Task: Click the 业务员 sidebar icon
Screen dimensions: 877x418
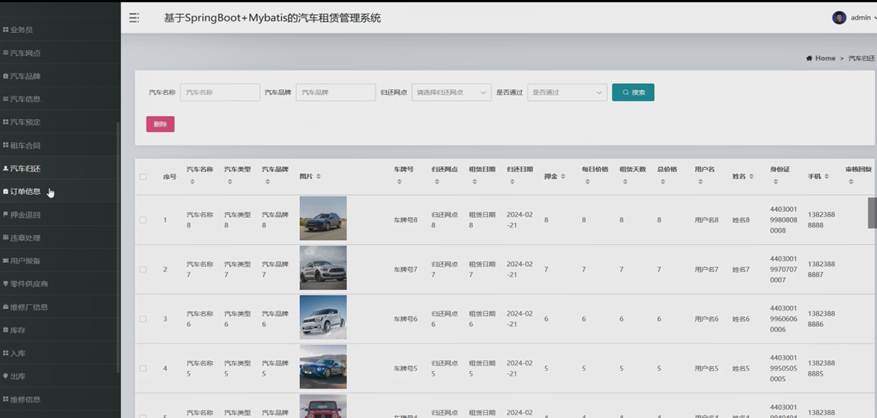Action: [6, 30]
